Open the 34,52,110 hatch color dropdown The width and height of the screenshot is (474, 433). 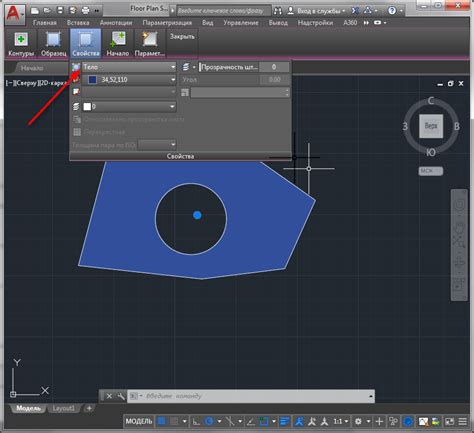click(x=129, y=80)
